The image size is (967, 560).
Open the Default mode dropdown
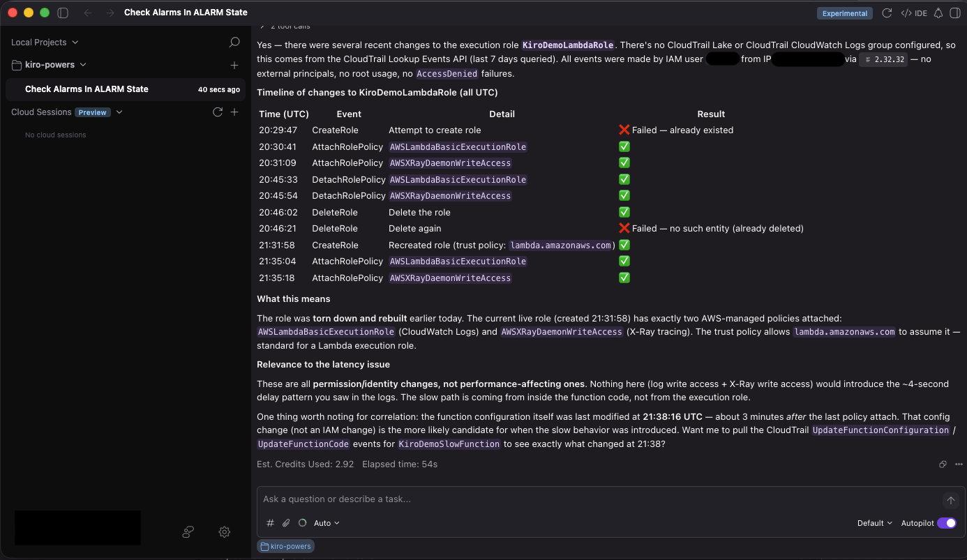875,523
